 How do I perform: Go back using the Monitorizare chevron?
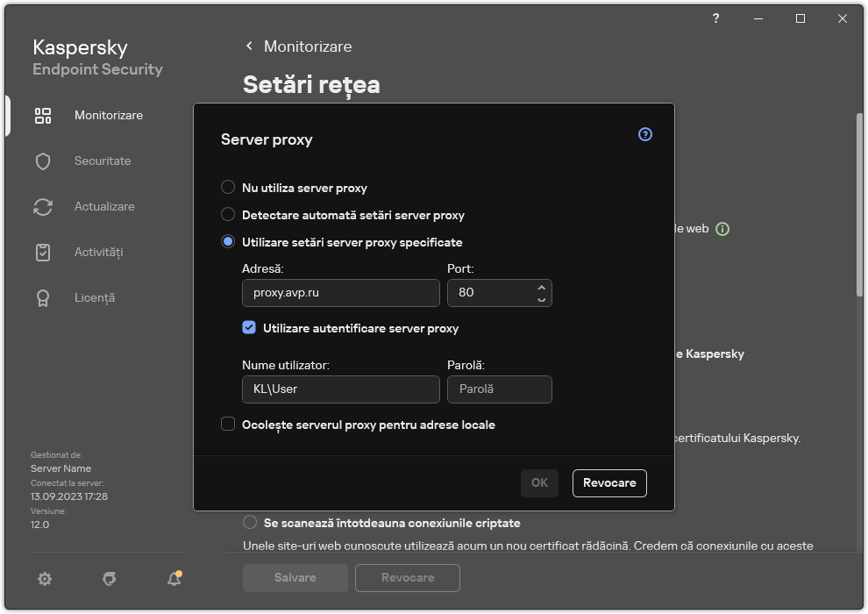(x=248, y=46)
